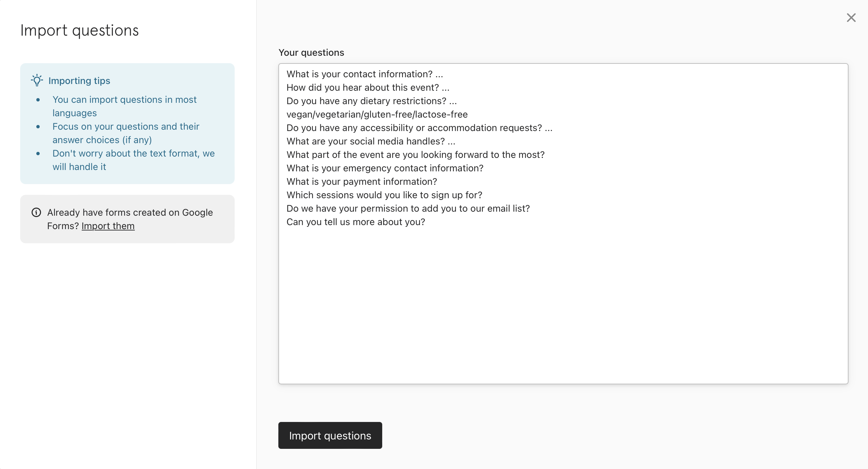Viewport: 868px width, 469px height.
Task: Click 'What is your payment information?' line
Action: click(x=361, y=182)
